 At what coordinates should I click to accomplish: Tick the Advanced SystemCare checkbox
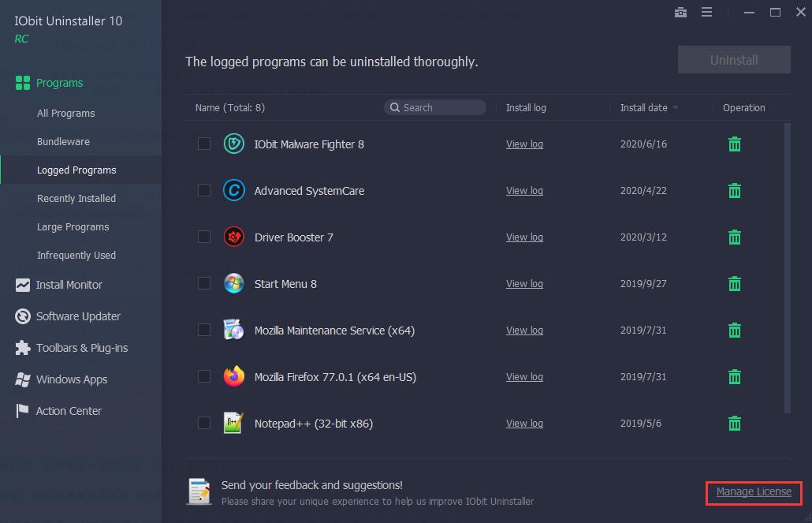(x=204, y=190)
